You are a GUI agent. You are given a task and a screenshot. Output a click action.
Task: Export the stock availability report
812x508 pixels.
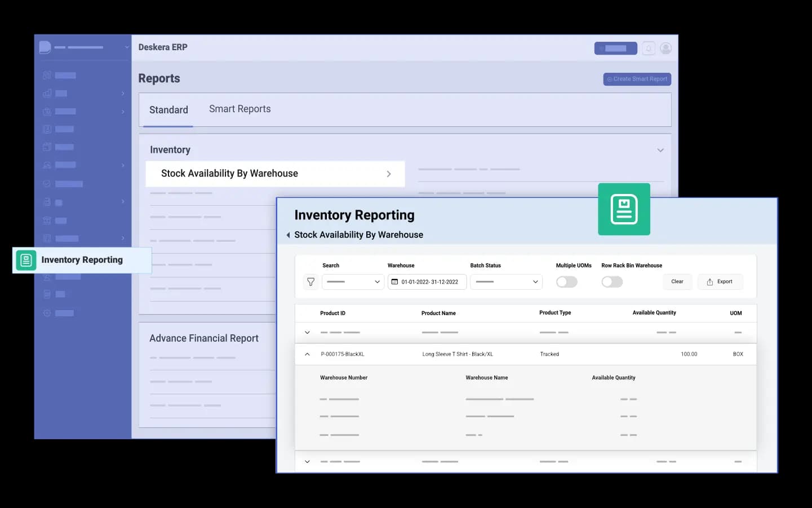point(720,282)
